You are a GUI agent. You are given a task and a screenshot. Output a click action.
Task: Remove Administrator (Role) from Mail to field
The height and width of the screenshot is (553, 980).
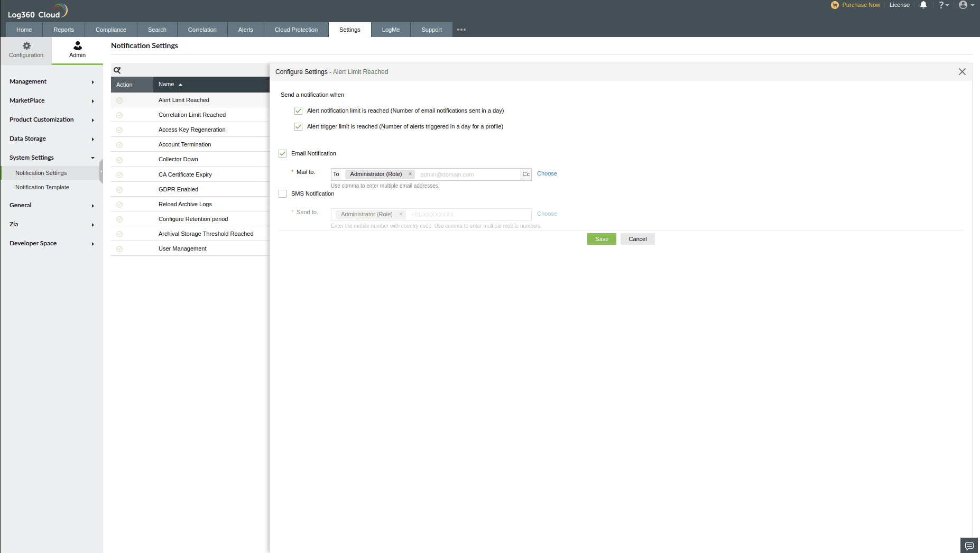[410, 174]
